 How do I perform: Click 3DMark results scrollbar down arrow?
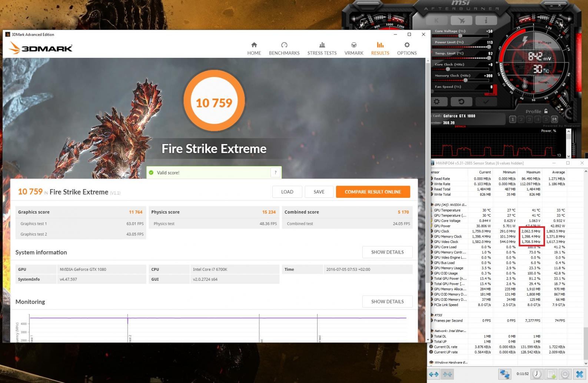(x=428, y=340)
